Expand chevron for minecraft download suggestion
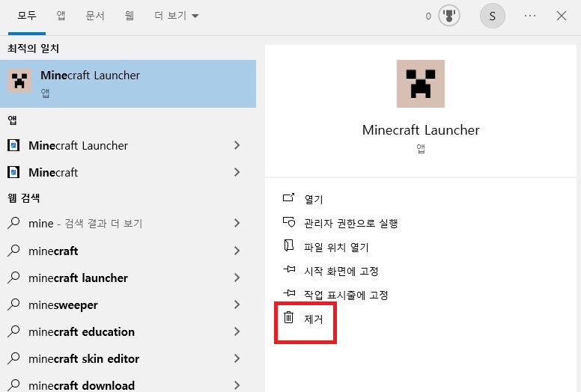The height and width of the screenshot is (392, 581). pyautogui.click(x=237, y=385)
